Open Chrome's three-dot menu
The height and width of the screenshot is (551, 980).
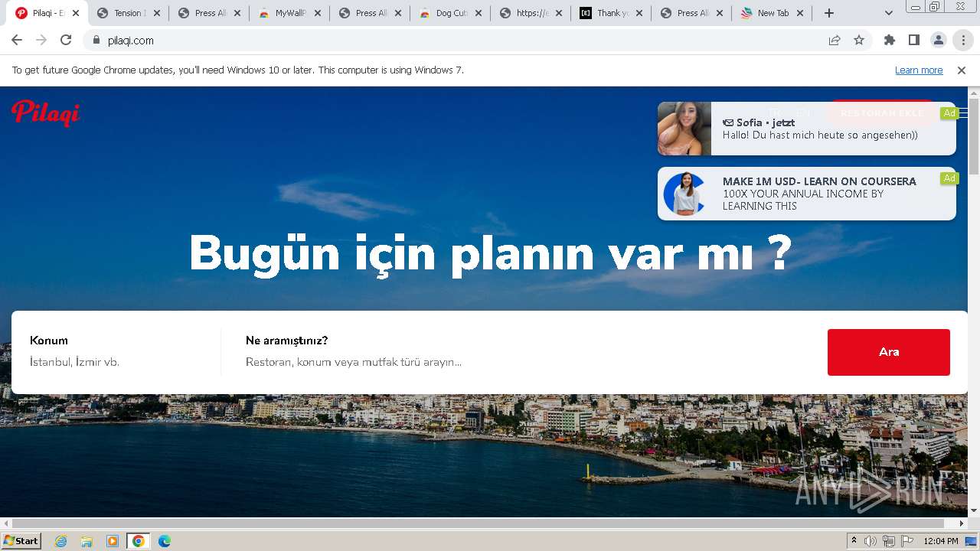click(x=963, y=41)
